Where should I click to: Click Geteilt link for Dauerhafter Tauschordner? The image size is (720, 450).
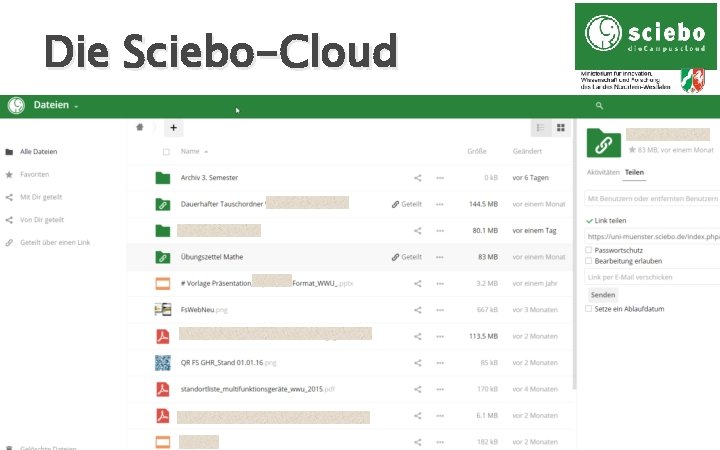point(407,204)
